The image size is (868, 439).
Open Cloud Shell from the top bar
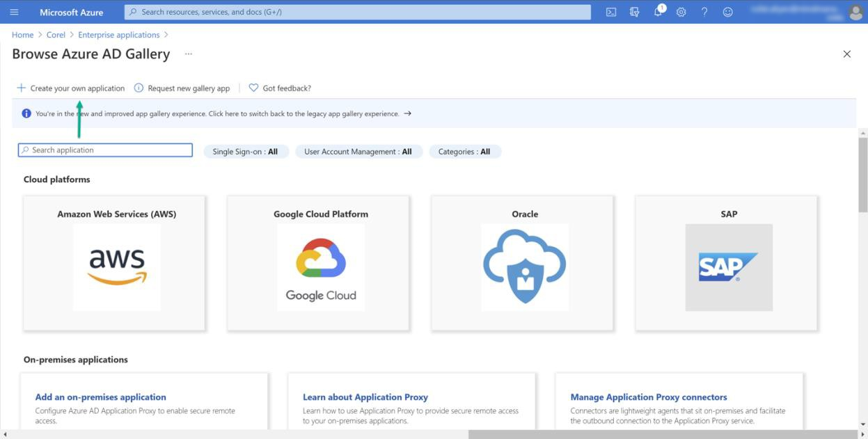pos(611,12)
